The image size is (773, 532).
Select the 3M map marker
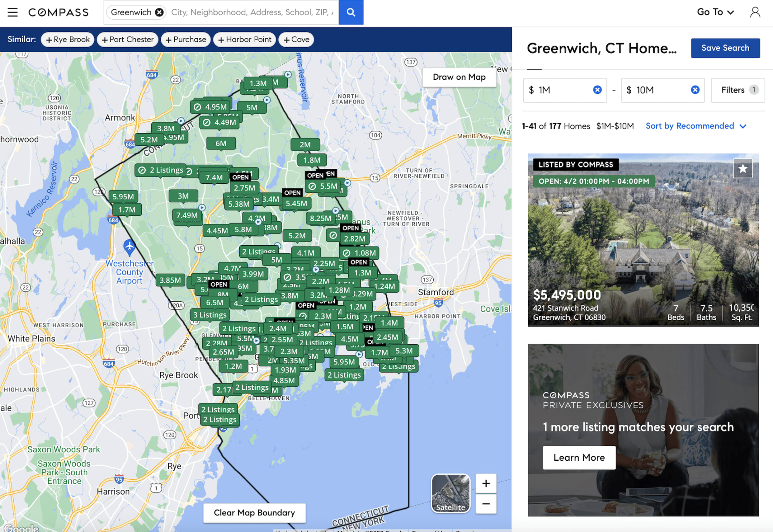tap(183, 196)
